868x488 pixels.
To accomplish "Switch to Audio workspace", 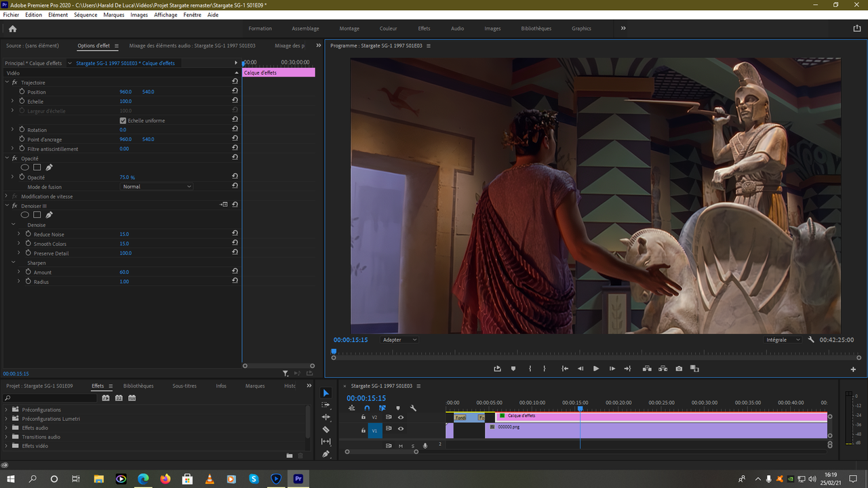I will (x=458, y=28).
